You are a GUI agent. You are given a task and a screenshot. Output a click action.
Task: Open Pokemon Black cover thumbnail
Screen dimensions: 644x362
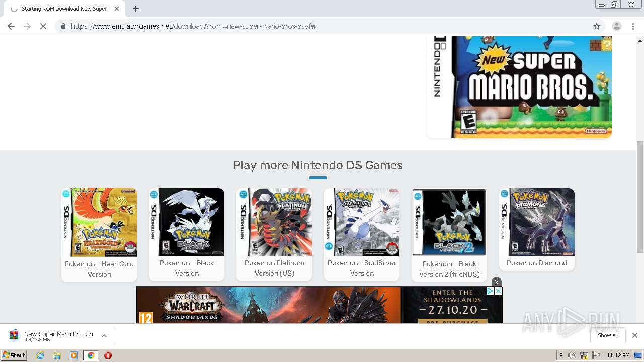[187, 222]
